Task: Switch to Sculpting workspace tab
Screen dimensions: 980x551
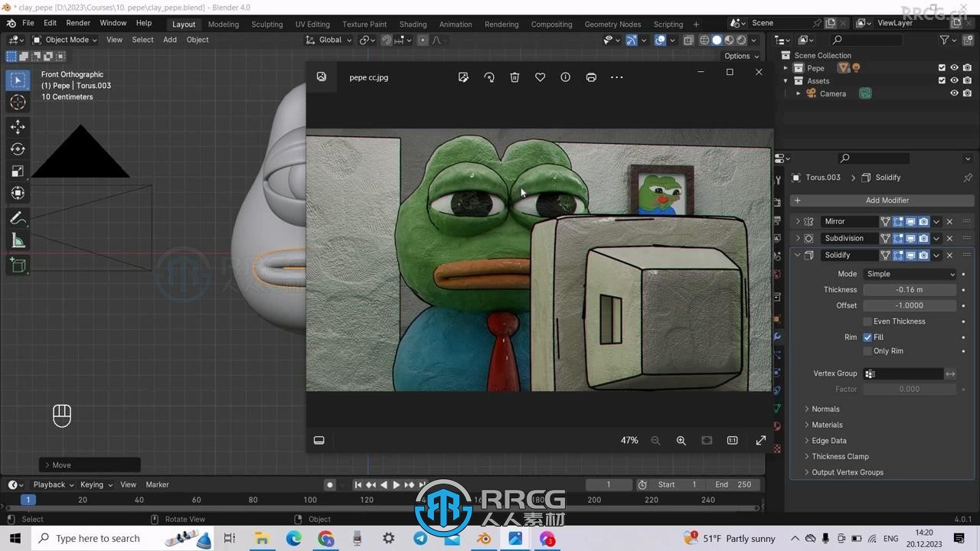Action: (266, 24)
